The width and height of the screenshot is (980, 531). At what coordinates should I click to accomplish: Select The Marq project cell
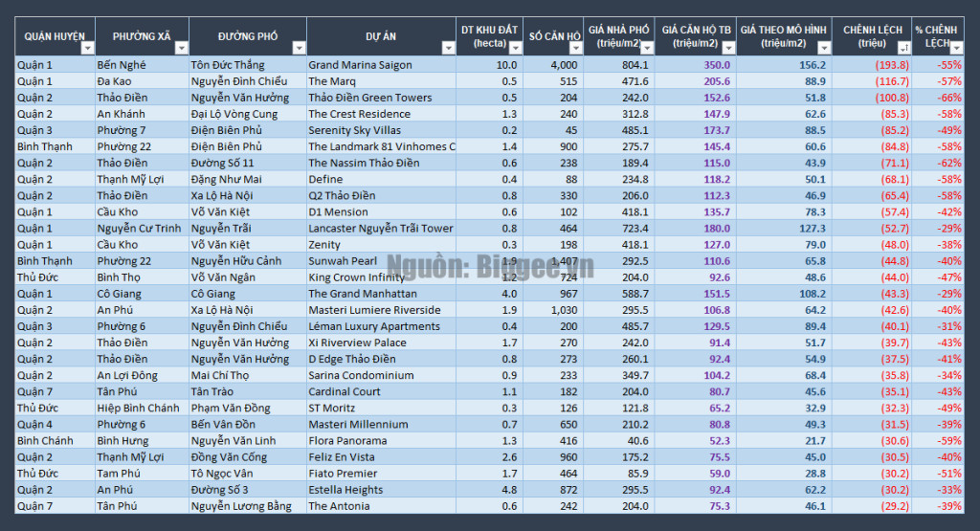coord(381,81)
